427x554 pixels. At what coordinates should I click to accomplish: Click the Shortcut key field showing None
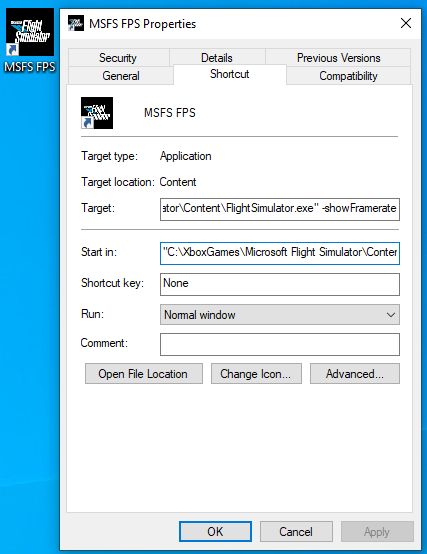coord(280,284)
